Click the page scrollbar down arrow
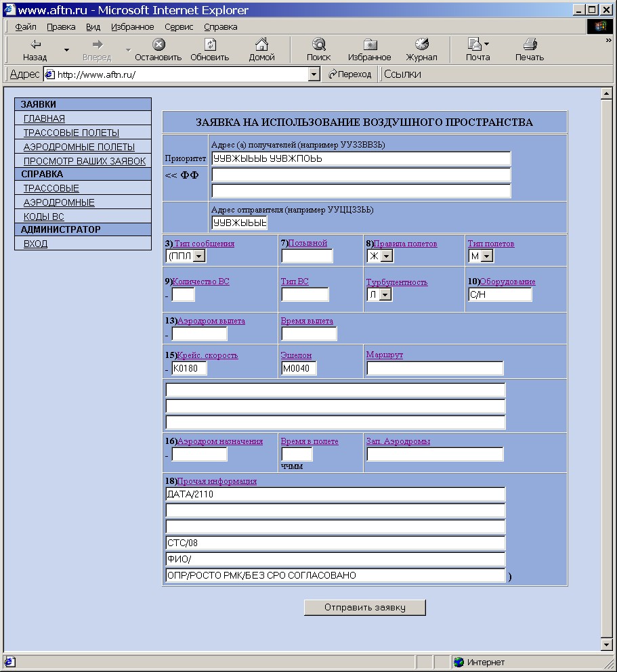 [x=607, y=645]
